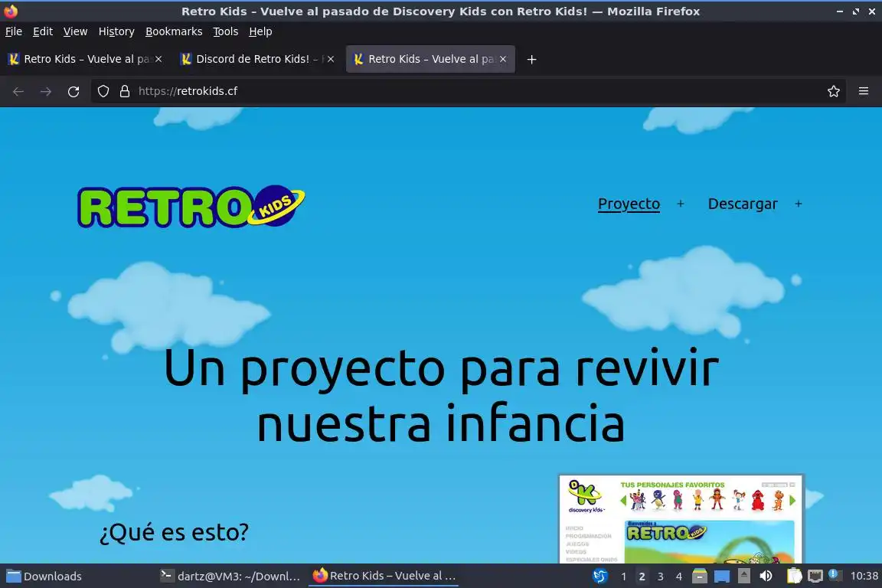Go back to previous page
The image size is (882, 588).
coord(18,91)
